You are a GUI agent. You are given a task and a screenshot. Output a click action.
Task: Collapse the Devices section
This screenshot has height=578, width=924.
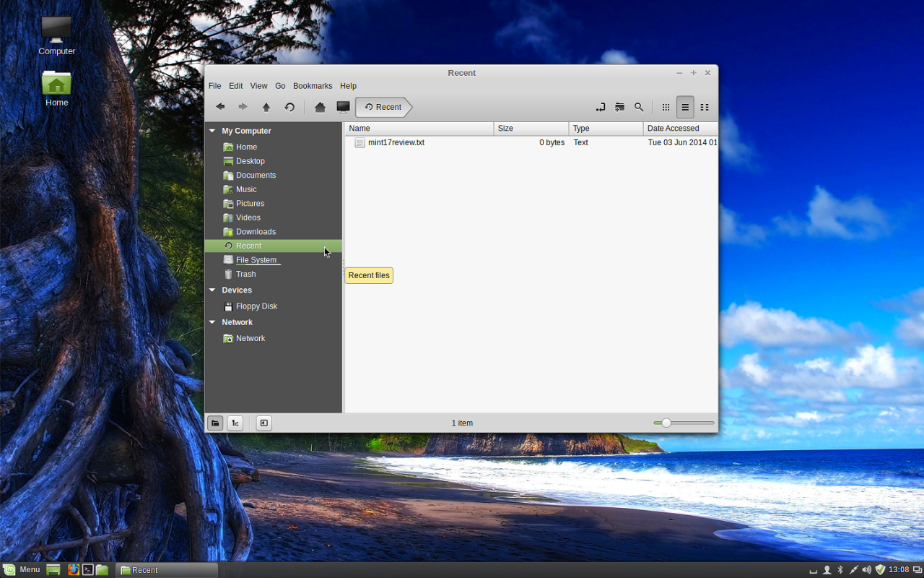point(212,290)
